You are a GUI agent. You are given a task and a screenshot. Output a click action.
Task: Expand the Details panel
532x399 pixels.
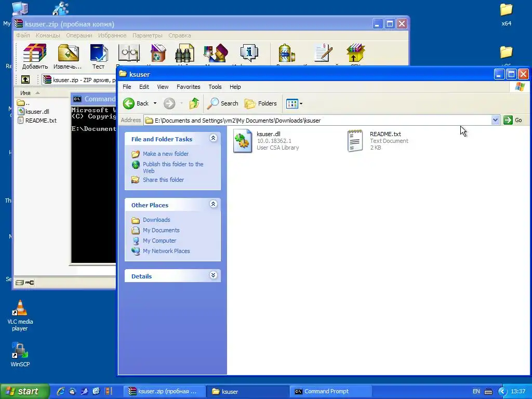click(x=214, y=275)
